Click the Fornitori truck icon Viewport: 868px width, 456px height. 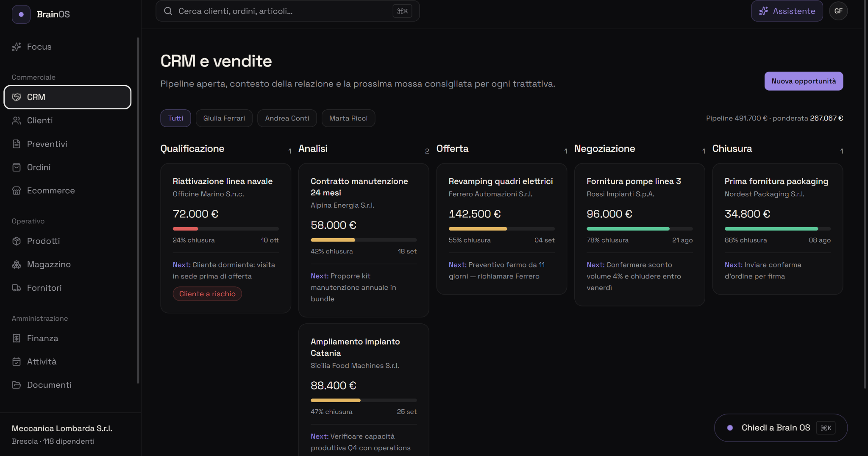(17, 288)
